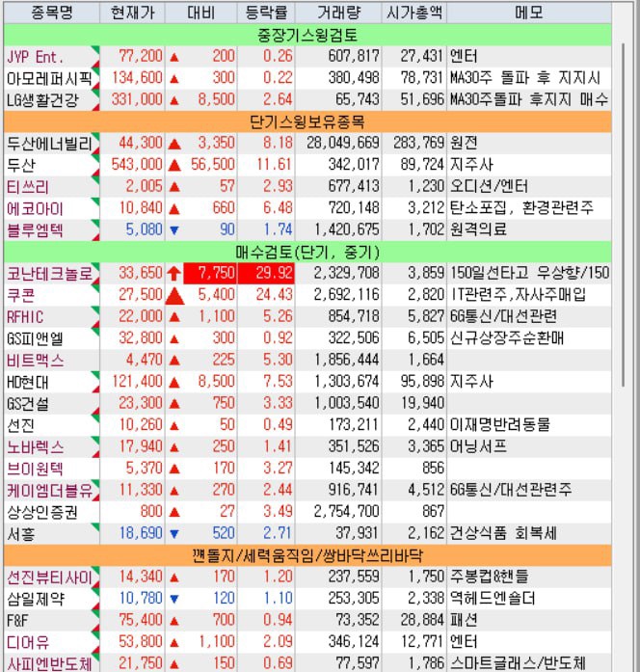
Task: Click the blue down triangle for 삼일제약
Action: (x=173, y=599)
